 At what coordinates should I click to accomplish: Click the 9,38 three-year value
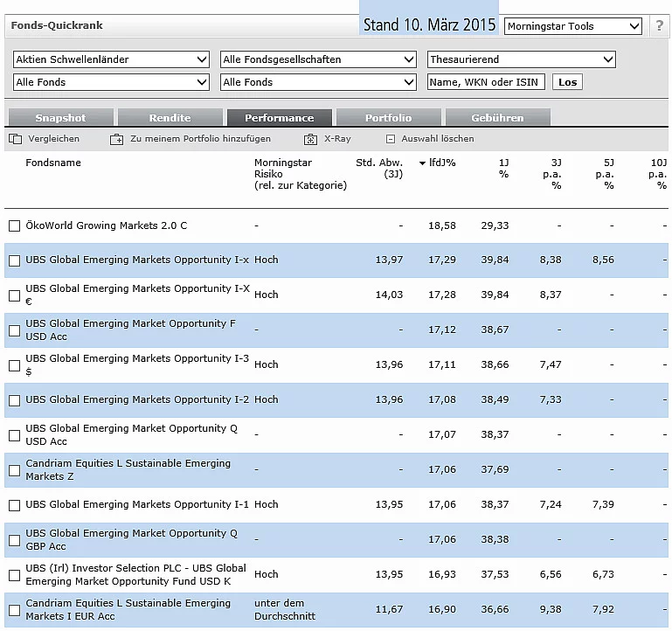[551, 609]
